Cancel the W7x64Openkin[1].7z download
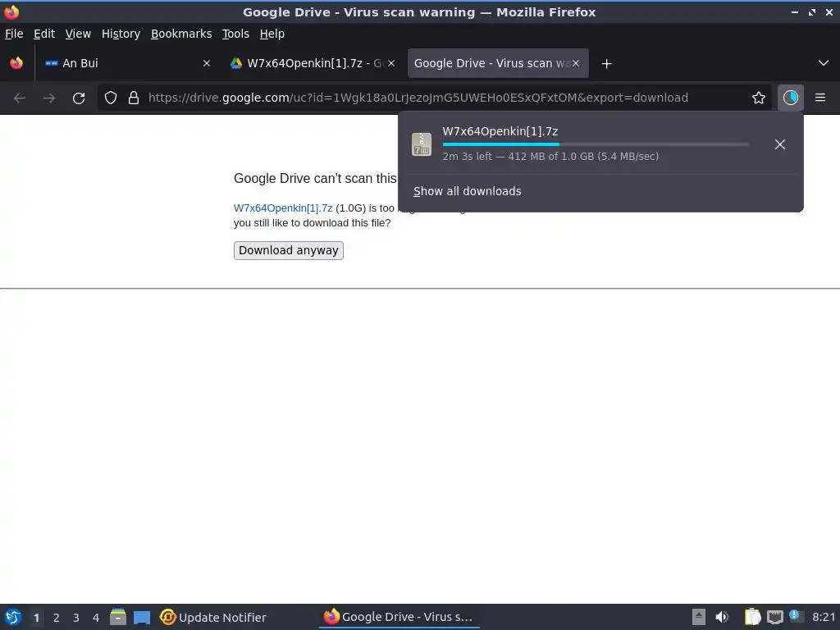Screen dimensions: 840x630 pyautogui.click(x=779, y=144)
